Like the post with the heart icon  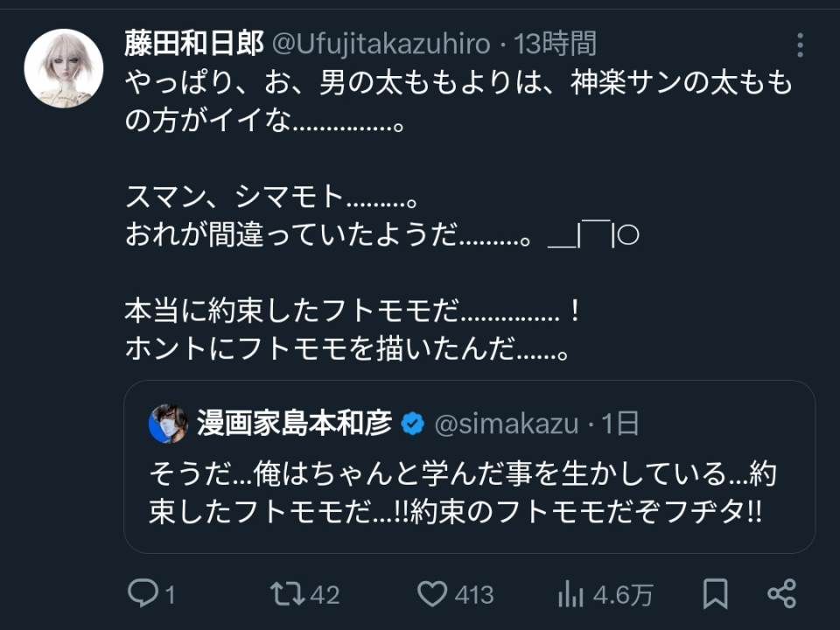[431, 594]
